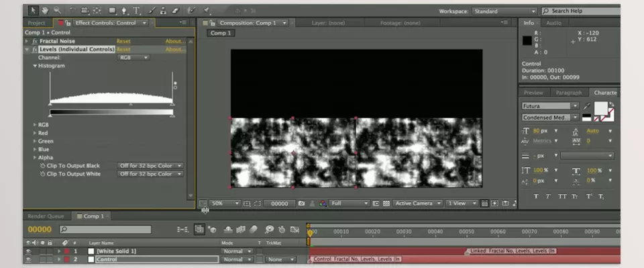The width and height of the screenshot is (644, 268).
Task: Click the Motion Blur switch icon
Action: click(x=254, y=229)
